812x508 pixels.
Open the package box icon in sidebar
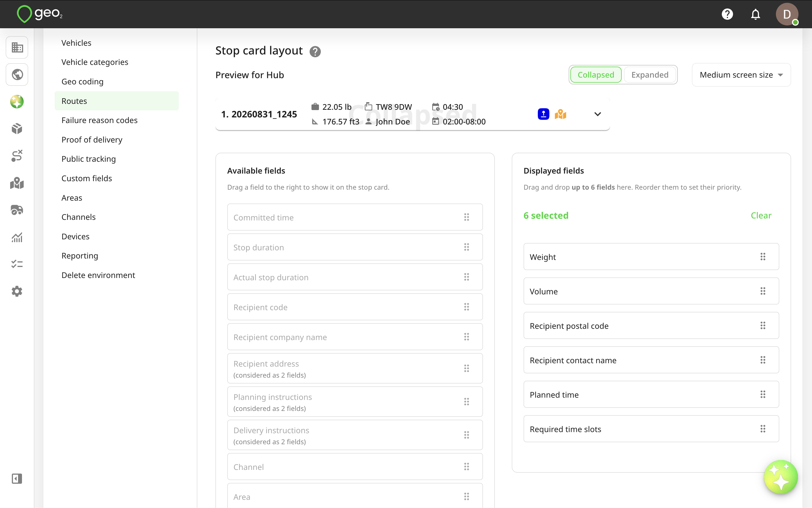[x=17, y=129]
